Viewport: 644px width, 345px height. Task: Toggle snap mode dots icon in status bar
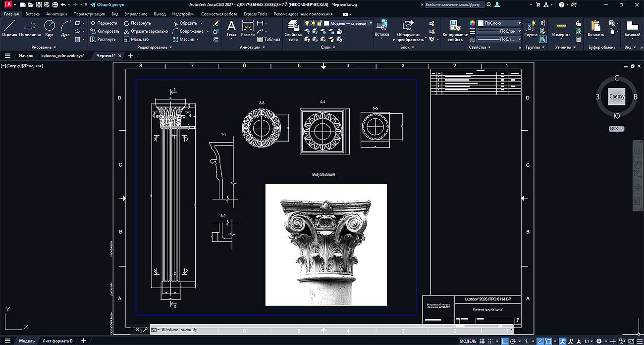point(490,341)
